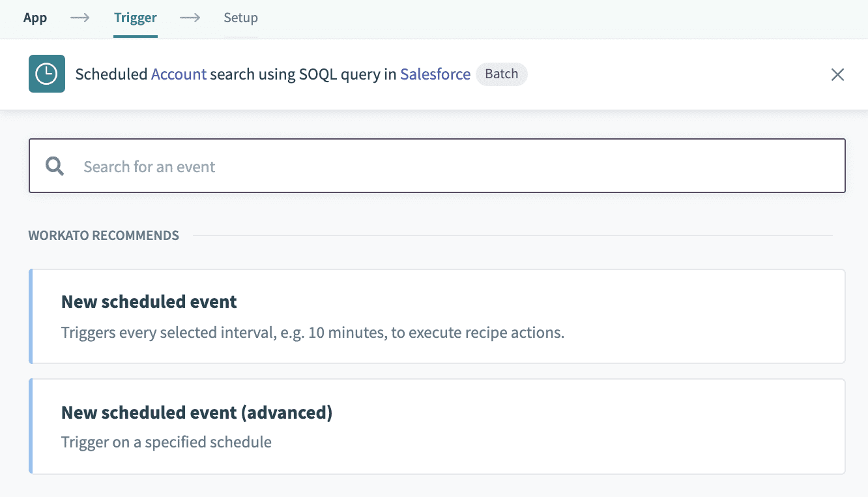The height and width of the screenshot is (497, 868).
Task: Click the arrow between App and Trigger
Action: 80,18
